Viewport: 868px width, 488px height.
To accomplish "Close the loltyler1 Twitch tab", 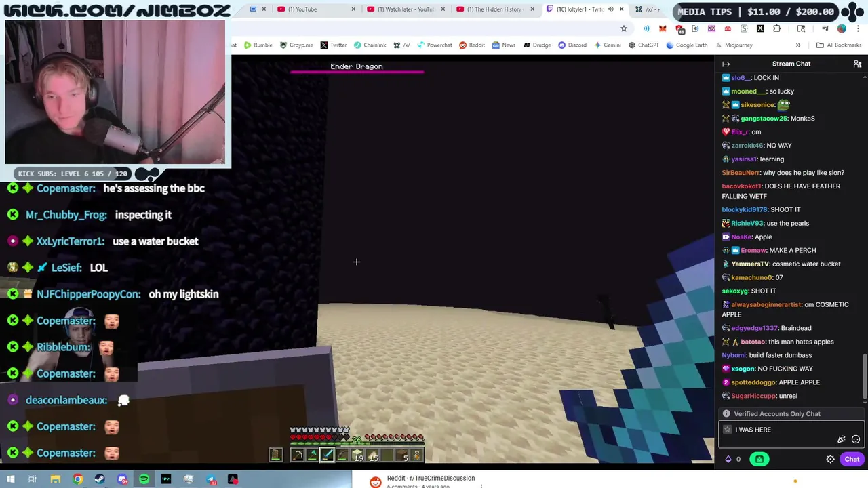I will point(621,9).
